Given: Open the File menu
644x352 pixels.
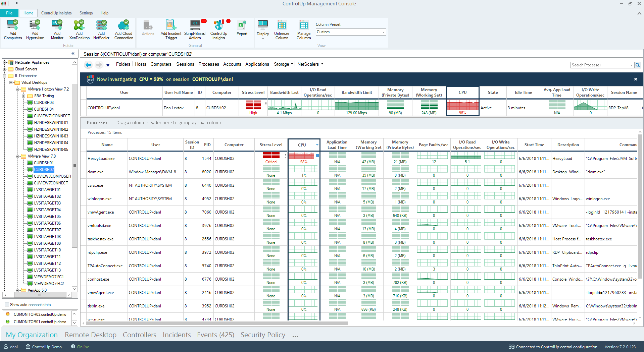Looking at the screenshot, I should (9, 13).
